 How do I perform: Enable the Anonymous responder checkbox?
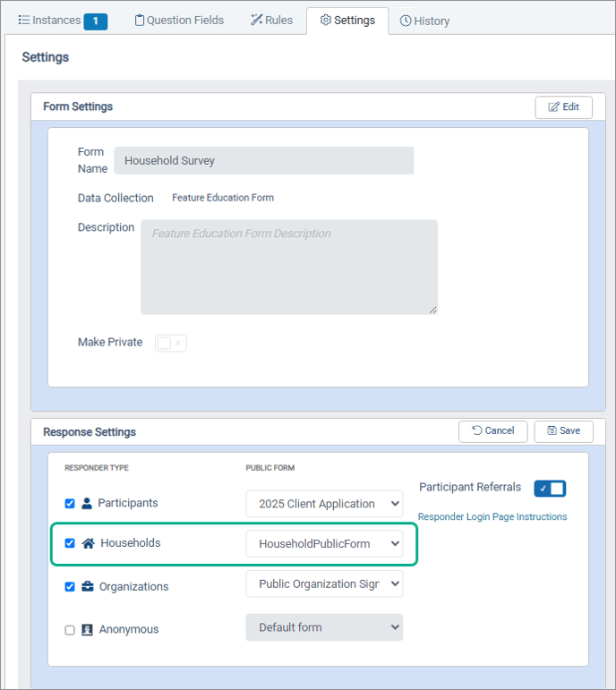point(70,630)
